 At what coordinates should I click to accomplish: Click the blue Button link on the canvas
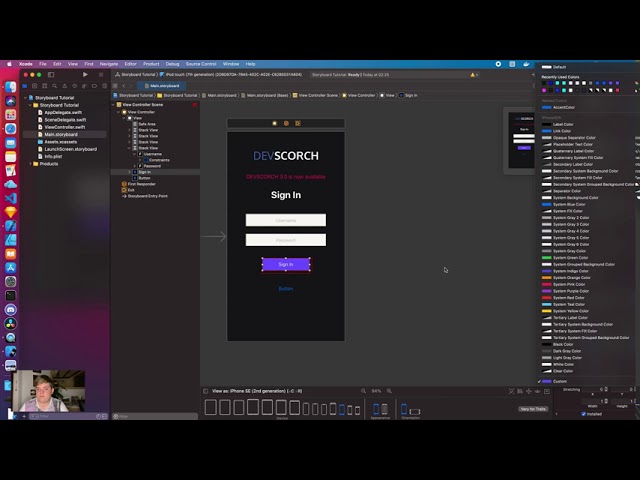coord(286,289)
